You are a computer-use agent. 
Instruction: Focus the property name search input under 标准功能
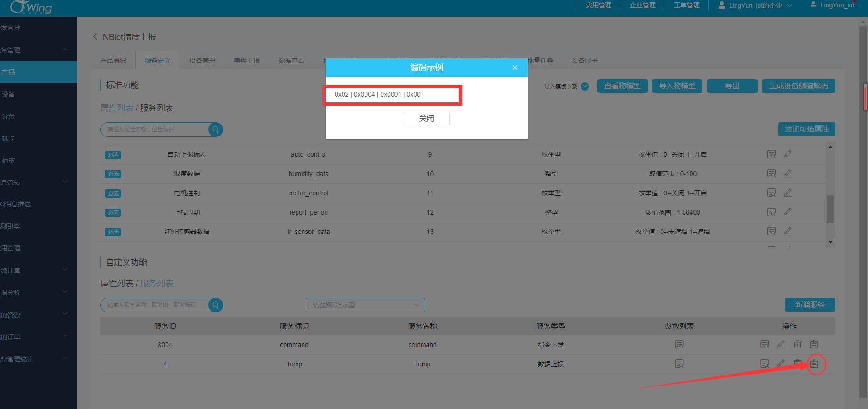click(155, 130)
